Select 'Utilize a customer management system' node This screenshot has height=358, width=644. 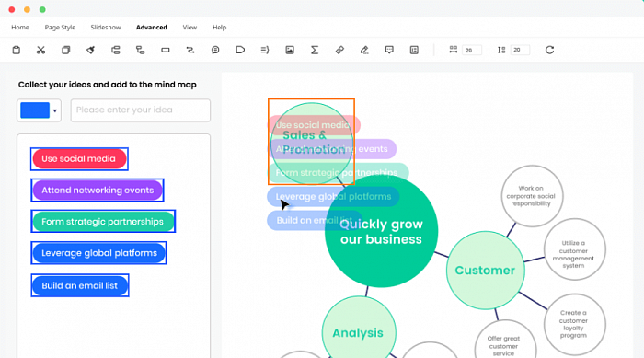coord(575,249)
